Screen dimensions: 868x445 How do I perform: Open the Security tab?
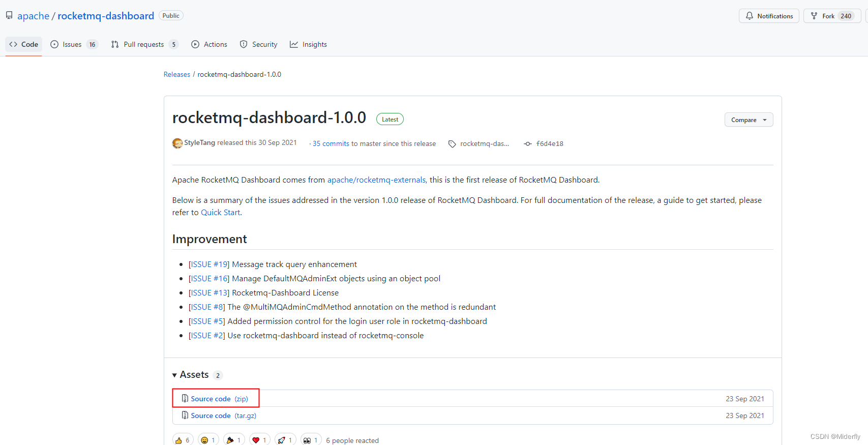(x=258, y=44)
